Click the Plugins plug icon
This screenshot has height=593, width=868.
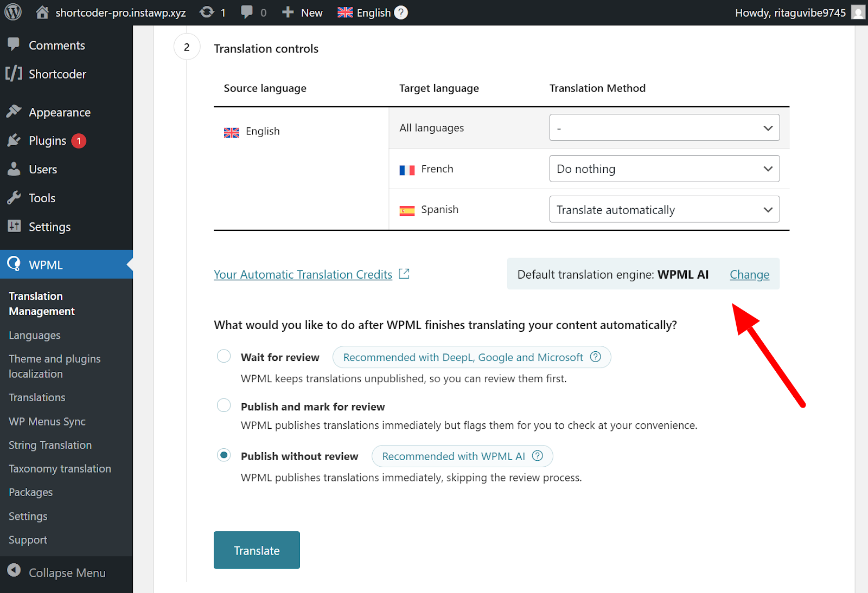click(x=14, y=140)
